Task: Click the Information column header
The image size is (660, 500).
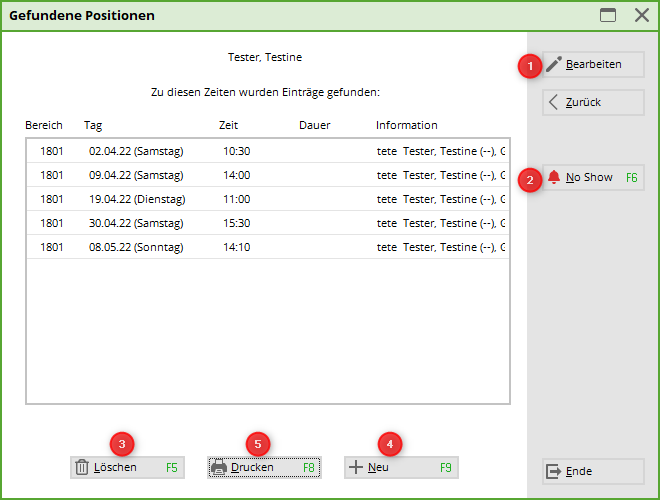Action: (x=406, y=125)
